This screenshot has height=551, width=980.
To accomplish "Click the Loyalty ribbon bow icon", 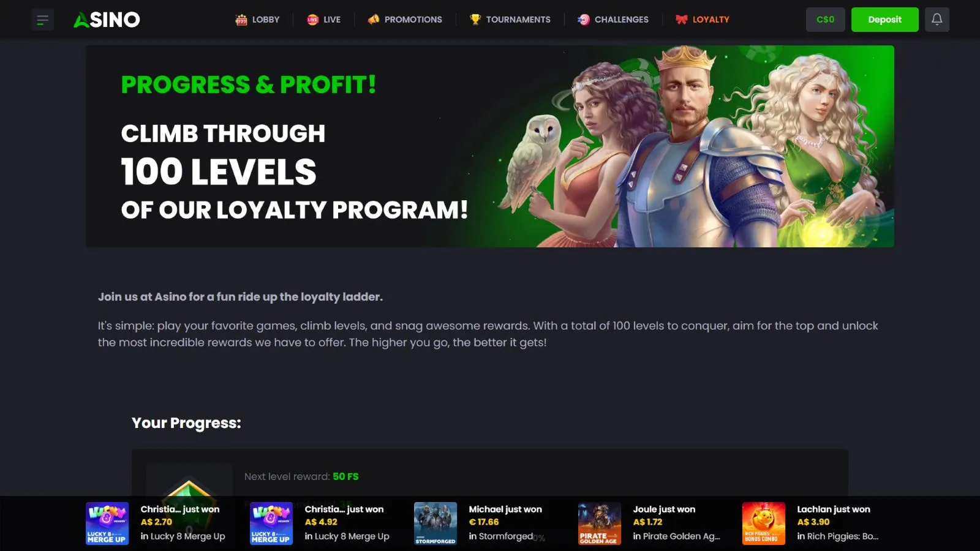I will [x=682, y=20].
